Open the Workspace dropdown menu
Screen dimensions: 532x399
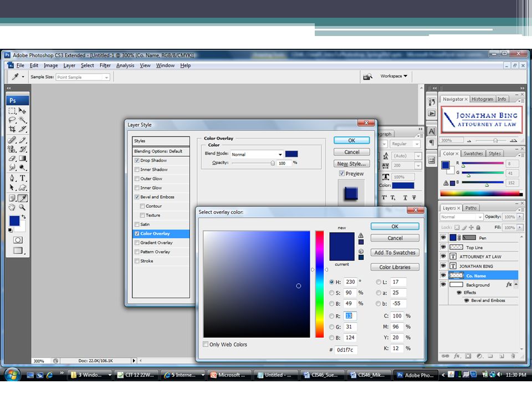pyautogui.click(x=393, y=76)
